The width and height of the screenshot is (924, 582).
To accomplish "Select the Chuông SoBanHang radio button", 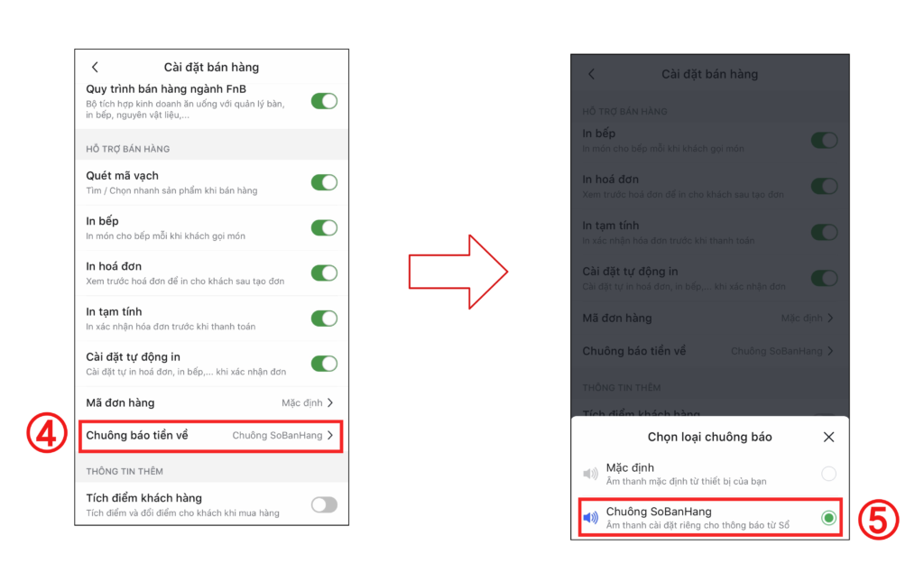I will (x=828, y=518).
